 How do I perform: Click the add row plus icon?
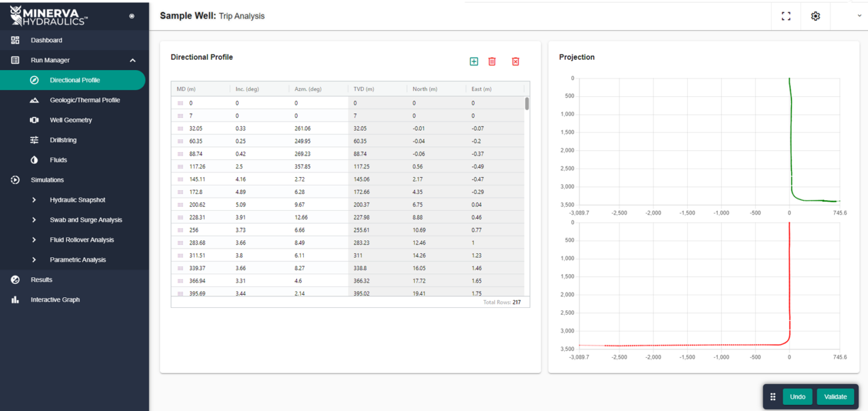pos(474,61)
